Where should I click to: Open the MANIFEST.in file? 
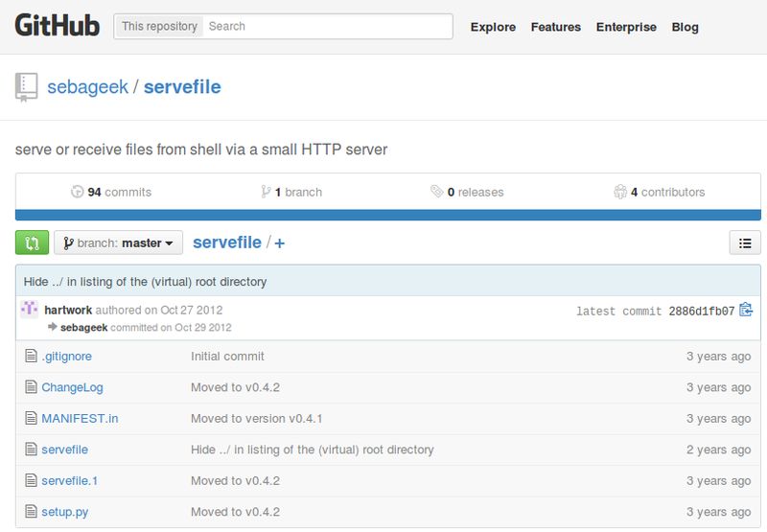tap(80, 419)
